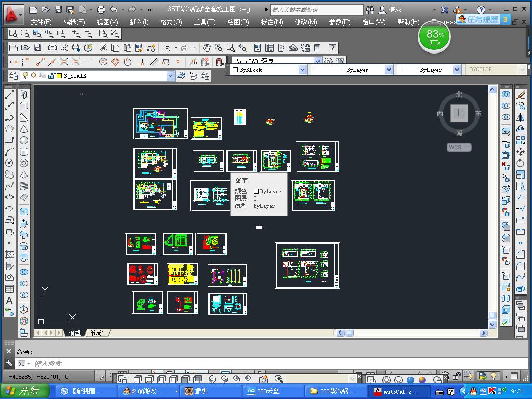
Task: Open the 2 QQ游戏 taskbar button
Action: pos(148,391)
